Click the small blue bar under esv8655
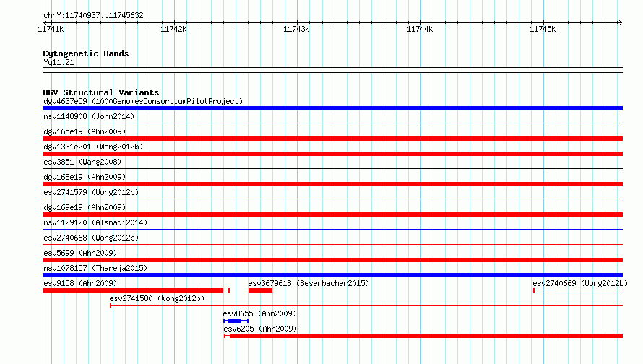Viewport: 643px width, 364px height. (235, 321)
